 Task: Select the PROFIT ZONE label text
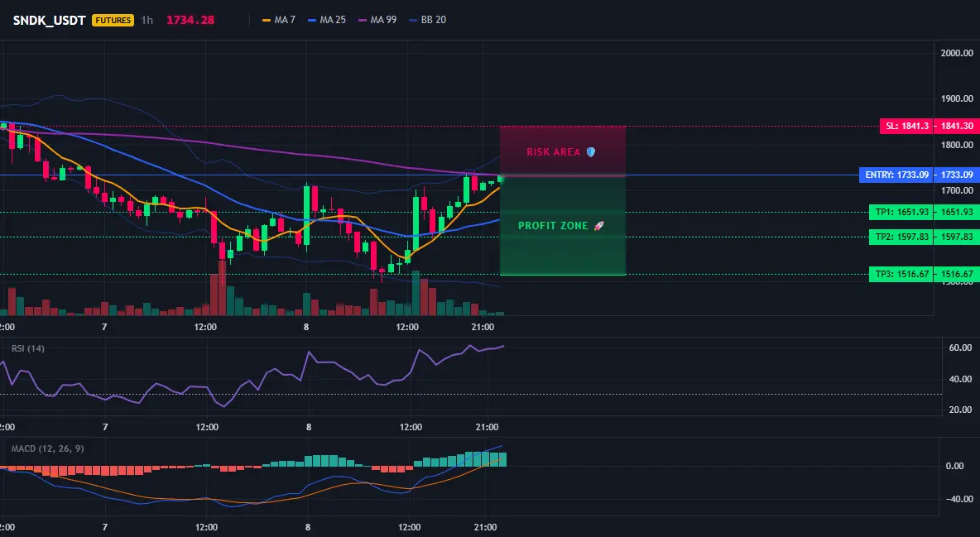tap(553, 226)
